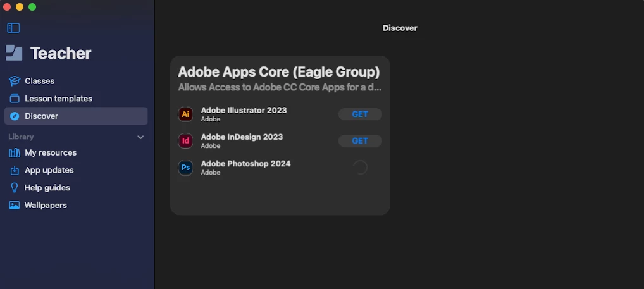Click the Lesson templates icon
Screen dimensions: 644x289
tap(15, 99)
